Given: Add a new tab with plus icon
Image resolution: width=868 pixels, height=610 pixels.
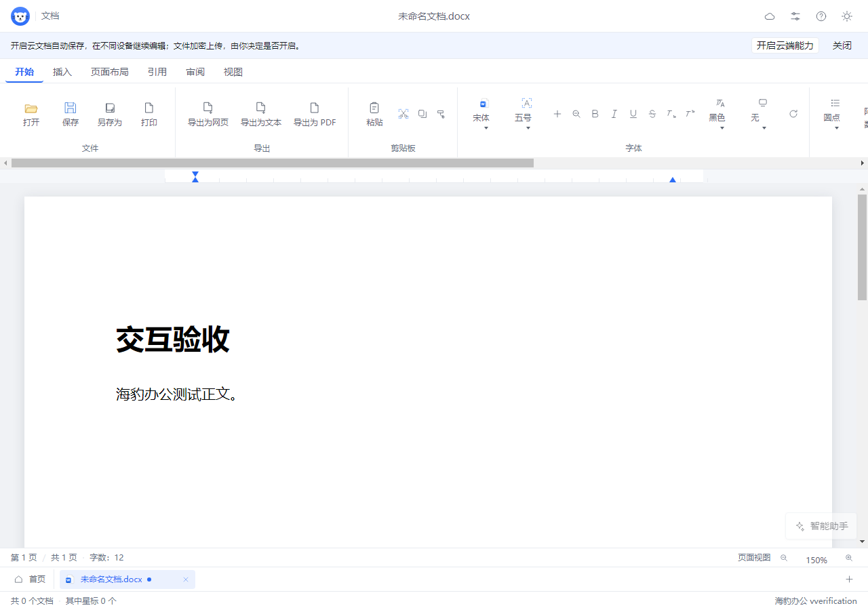Looking at the screenshot, I should [849, 579].
